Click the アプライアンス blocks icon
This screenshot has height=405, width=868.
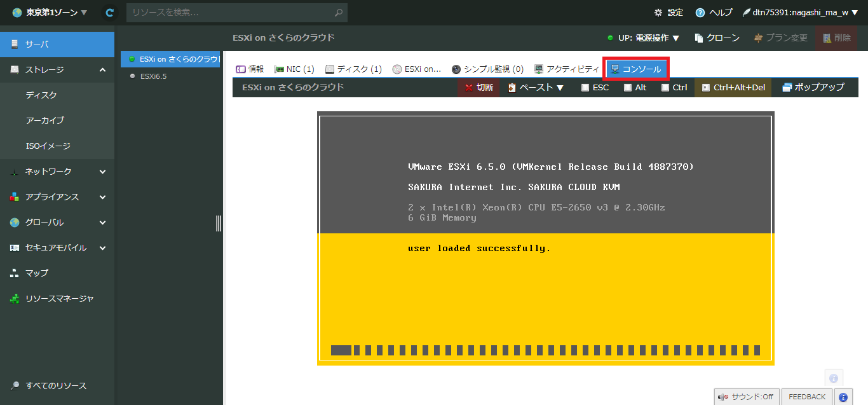click(14, 197)
